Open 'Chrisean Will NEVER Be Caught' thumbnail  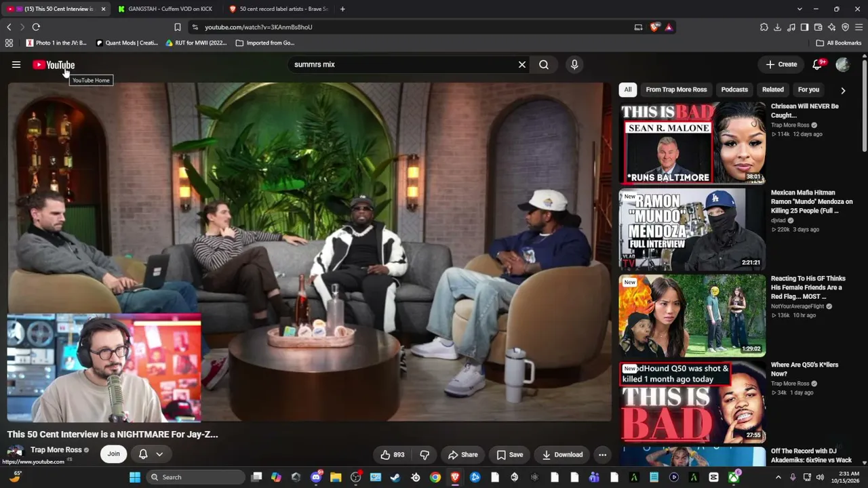click(x=692, y=143)
